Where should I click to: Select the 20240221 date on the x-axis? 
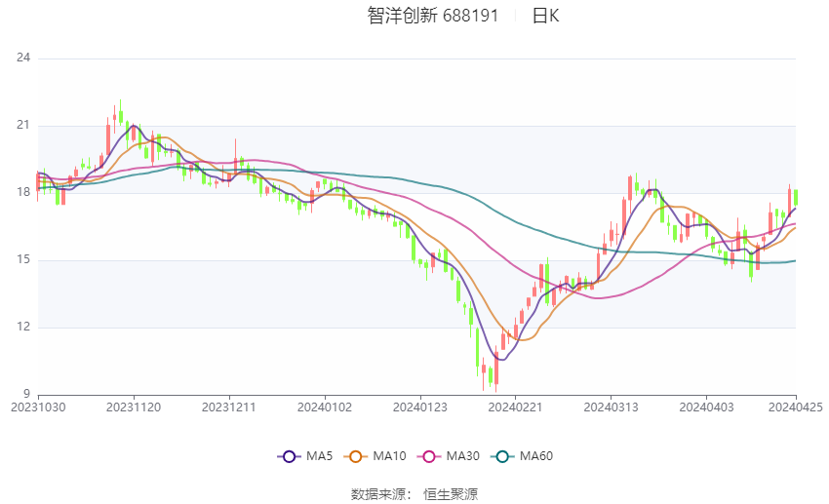point(513,407)
